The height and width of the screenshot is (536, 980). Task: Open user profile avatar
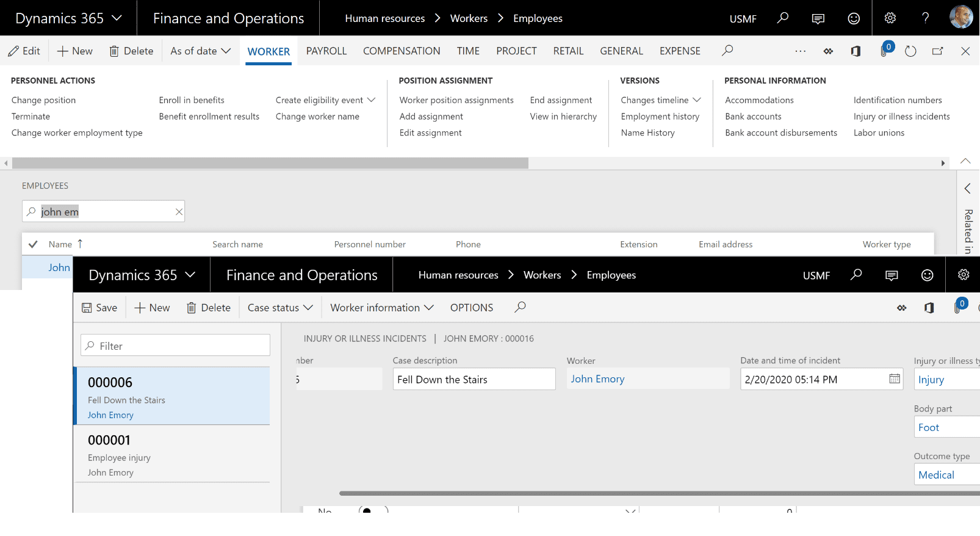961,17
